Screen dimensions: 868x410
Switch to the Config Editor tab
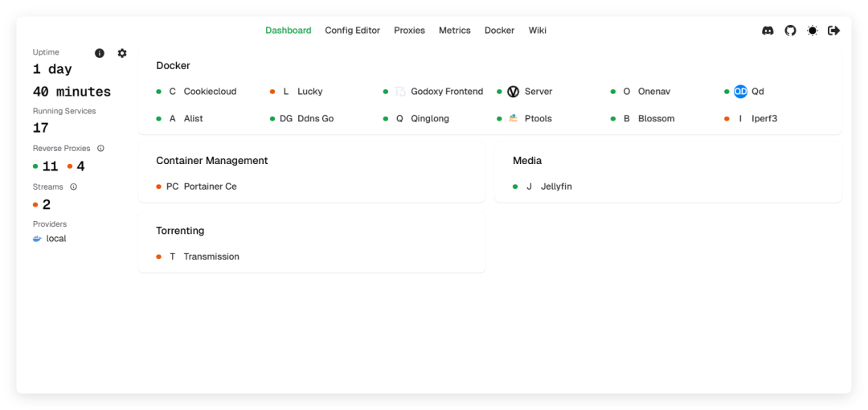352,31
